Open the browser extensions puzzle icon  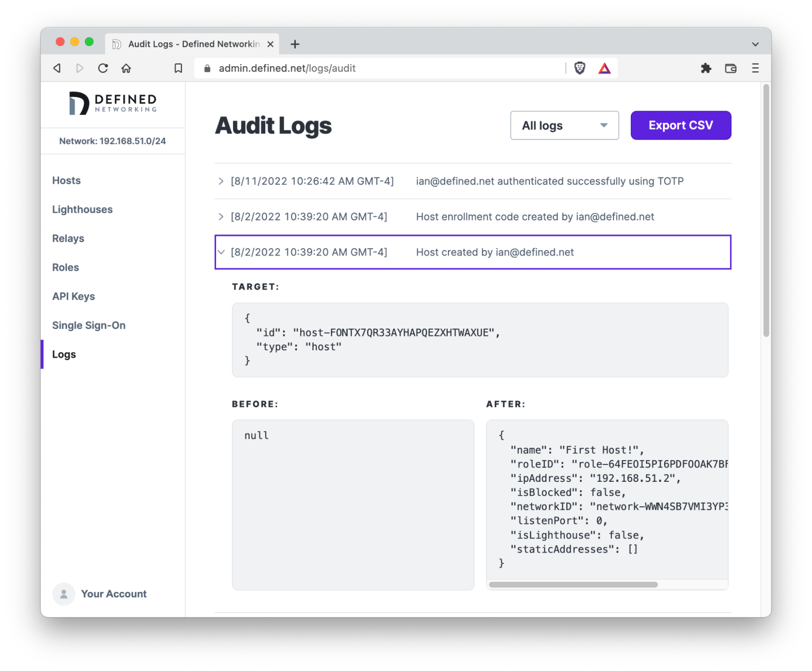(x=707, y=68)
